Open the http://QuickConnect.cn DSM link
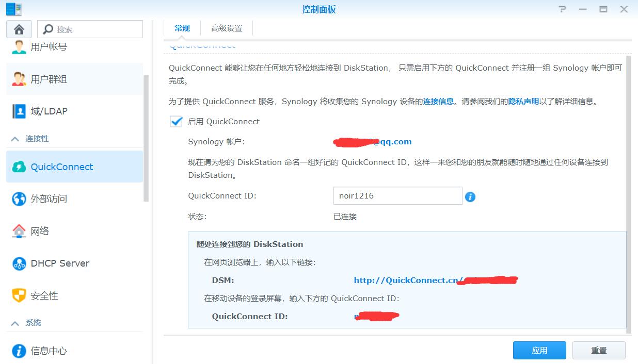Viewport: 638px width, 364px height. [436, 280]
